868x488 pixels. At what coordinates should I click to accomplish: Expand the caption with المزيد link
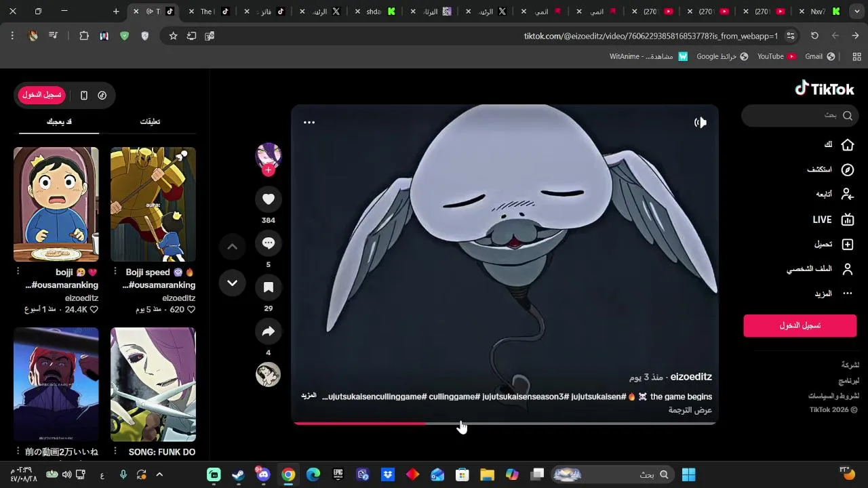click(309, 395)
